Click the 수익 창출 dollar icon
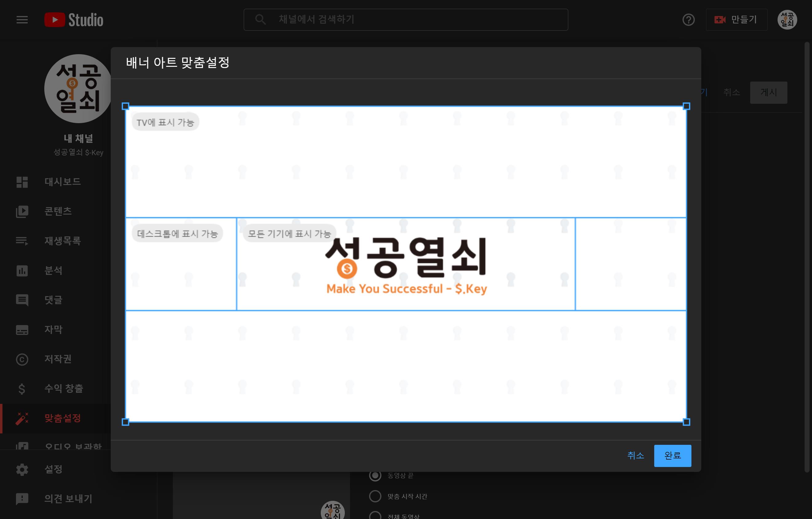This screenshot has width=812, height=519. click(x=22, y=389)
